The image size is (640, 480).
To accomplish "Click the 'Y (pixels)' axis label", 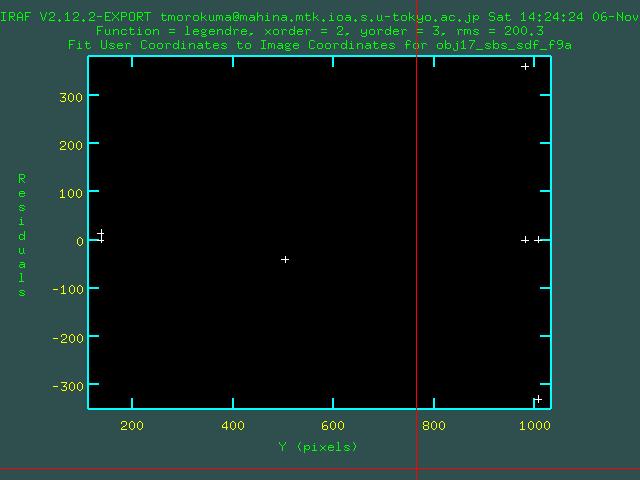I will click(x=318, y=447).
